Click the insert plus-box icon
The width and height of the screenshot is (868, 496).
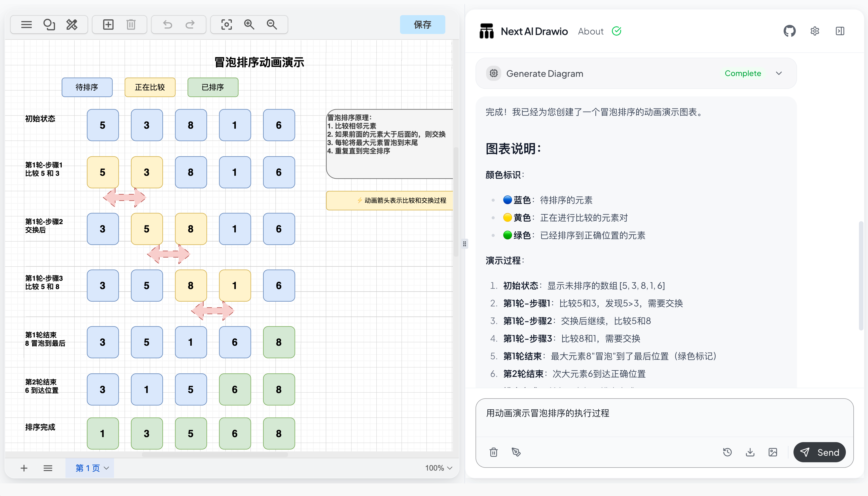[x=108, y=24]
